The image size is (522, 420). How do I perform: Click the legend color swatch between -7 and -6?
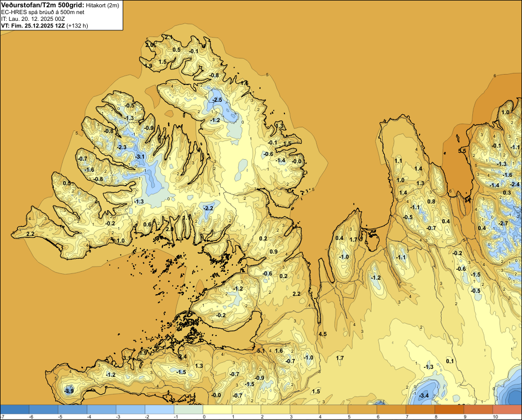point(15,410)
